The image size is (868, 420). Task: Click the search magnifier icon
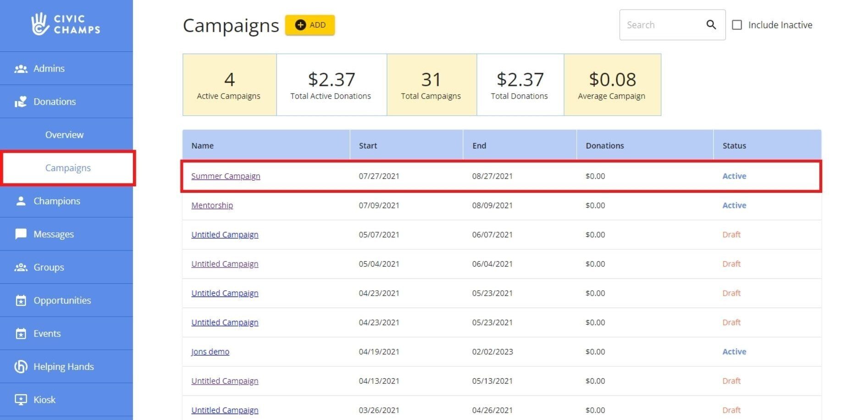(711, 25)
